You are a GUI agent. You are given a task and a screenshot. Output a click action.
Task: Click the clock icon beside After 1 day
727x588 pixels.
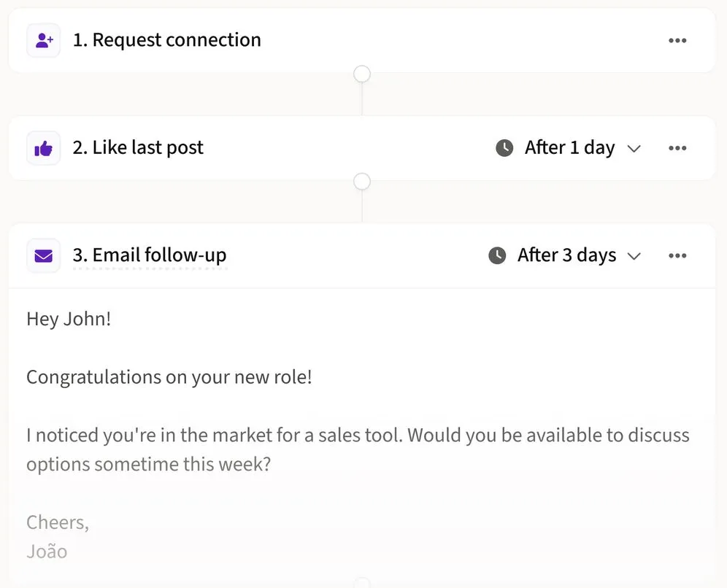click(504, 148)
